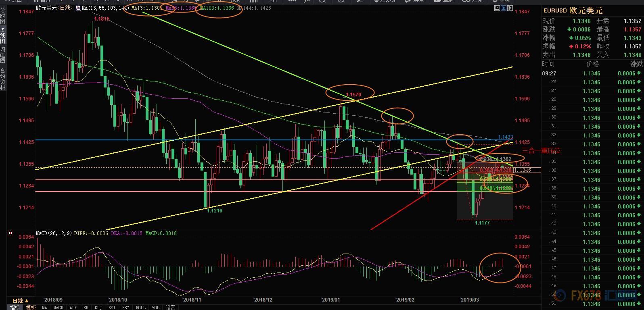This screenshot has width=644, height=310.
Task: Click the 最低 value 1.1343
Action: click(632, 38)
